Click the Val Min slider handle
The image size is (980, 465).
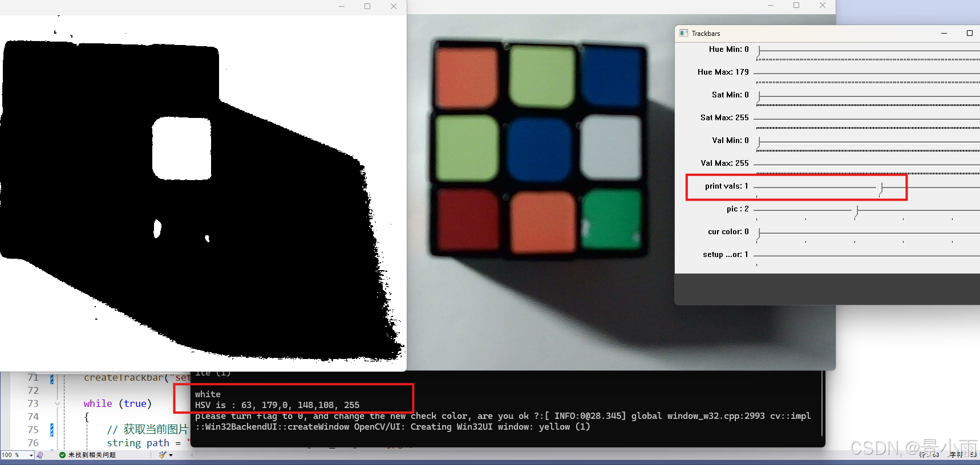pos(758,142)
